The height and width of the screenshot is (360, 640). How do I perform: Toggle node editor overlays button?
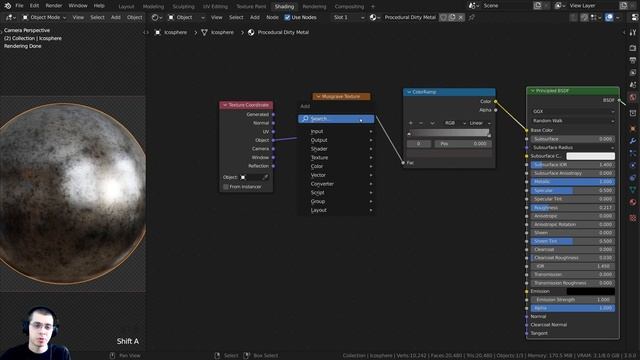[609, 18]
